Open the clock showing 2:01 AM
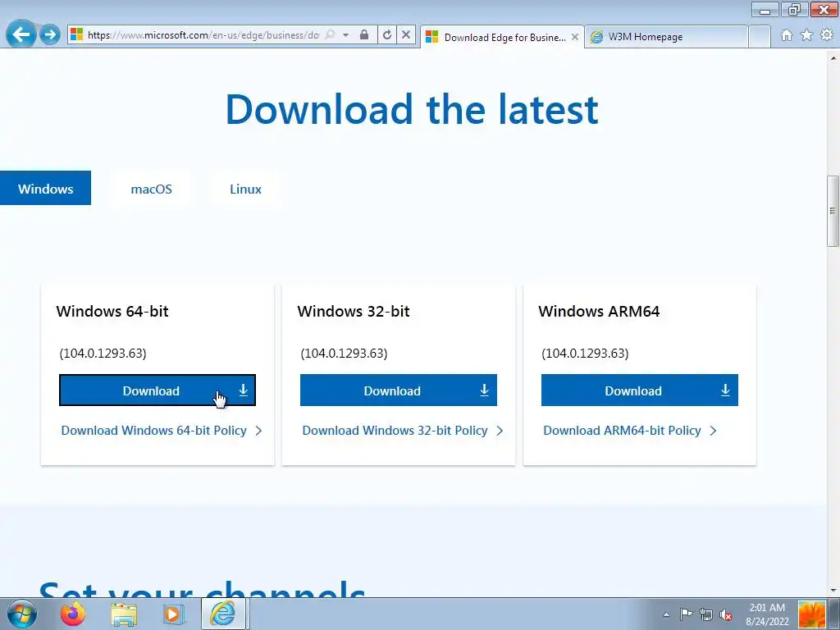 [767, 614]
